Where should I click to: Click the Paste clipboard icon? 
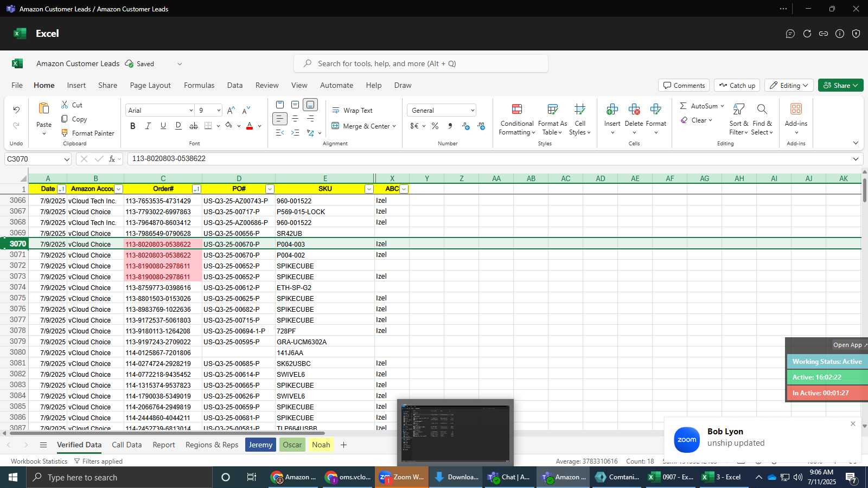44,108
